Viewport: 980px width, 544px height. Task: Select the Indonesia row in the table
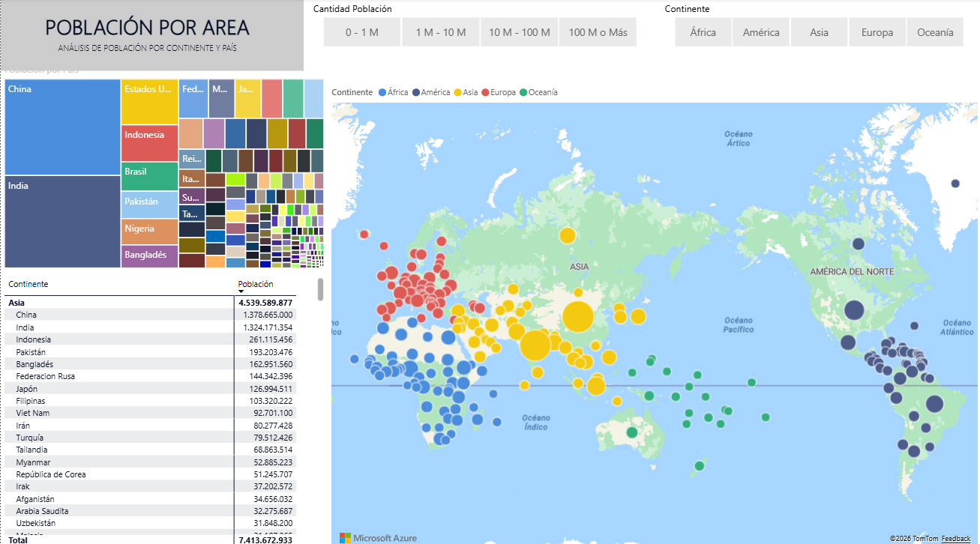pos(34,339)
